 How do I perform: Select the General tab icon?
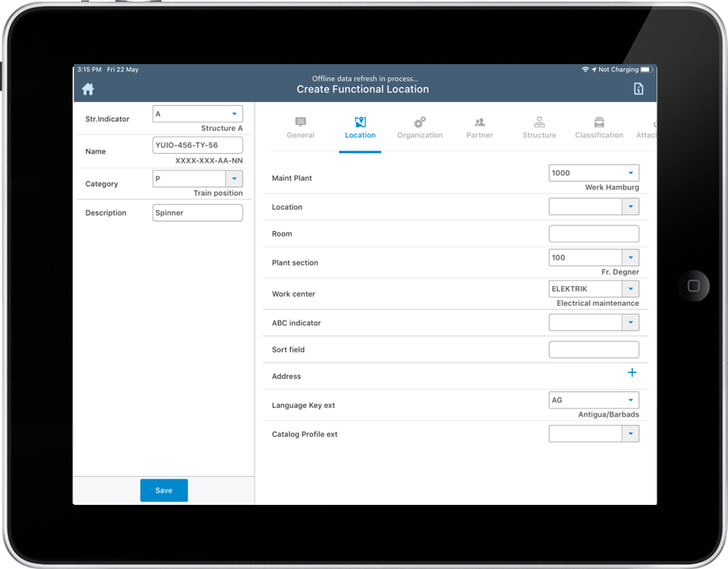tap(300, 120)
